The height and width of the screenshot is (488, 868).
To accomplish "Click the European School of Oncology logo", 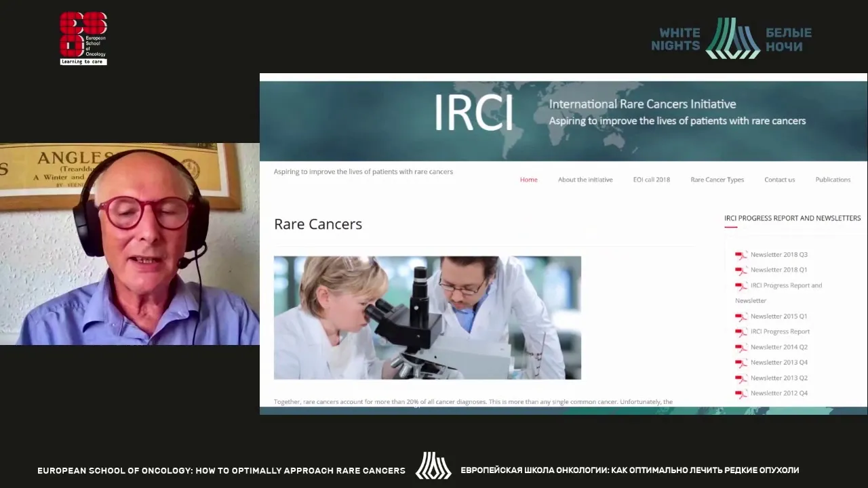I will [83, 39].
